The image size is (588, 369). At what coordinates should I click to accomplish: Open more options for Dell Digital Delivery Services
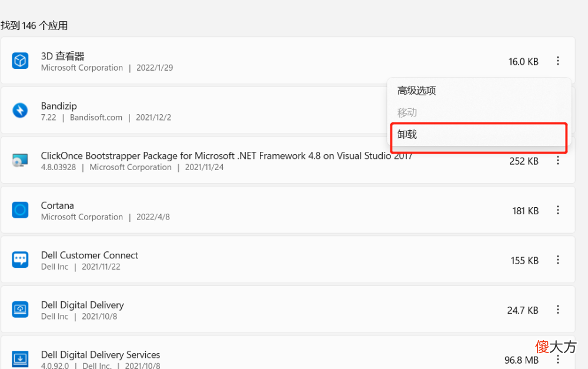click(557, 359)
